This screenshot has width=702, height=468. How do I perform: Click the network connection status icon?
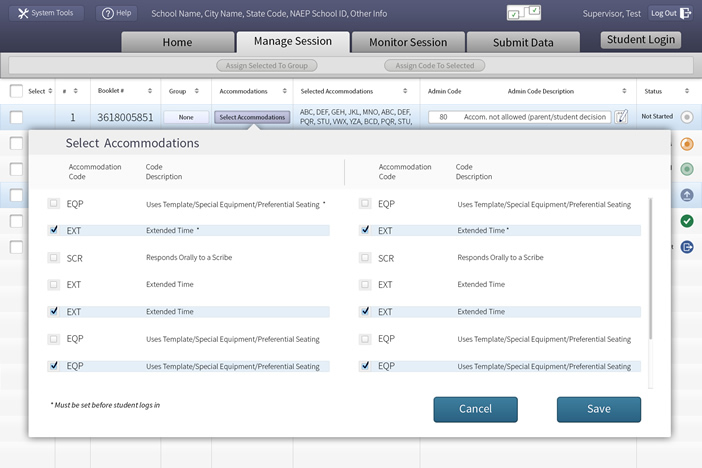523,13
